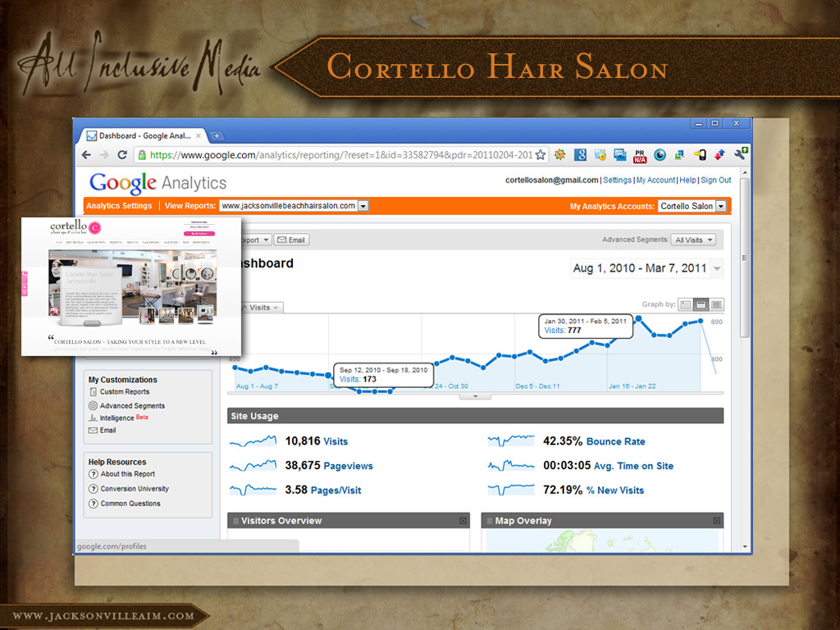Open the date range picker dropdown
Screen dimensions: 840x630
718,269
